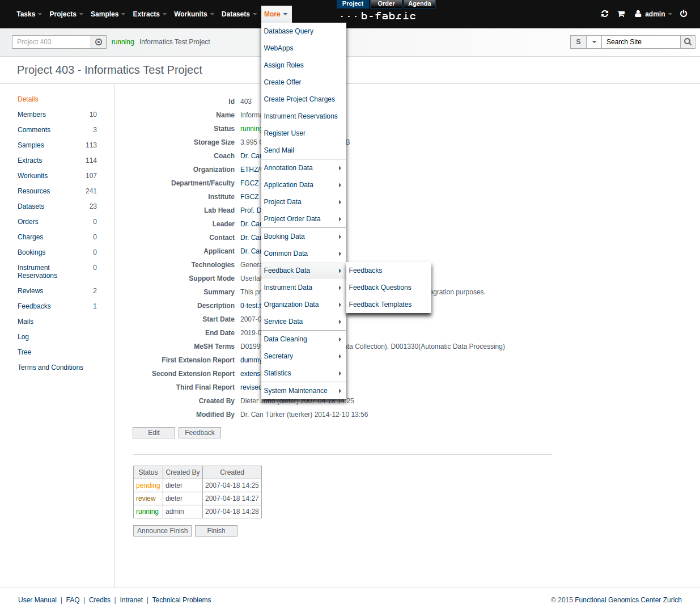
Task: Select Feedback Templates from submenu
Action: (x=380, y=305)
